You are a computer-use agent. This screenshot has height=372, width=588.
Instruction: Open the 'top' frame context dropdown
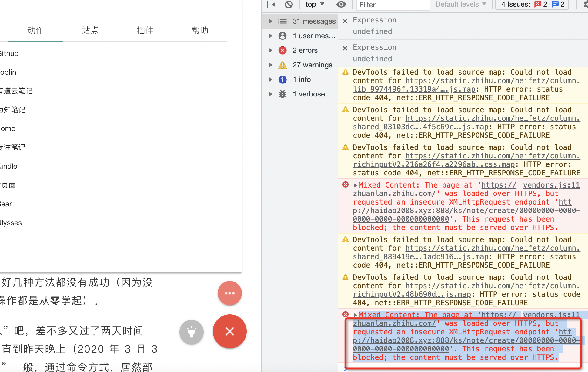[314, 5]
